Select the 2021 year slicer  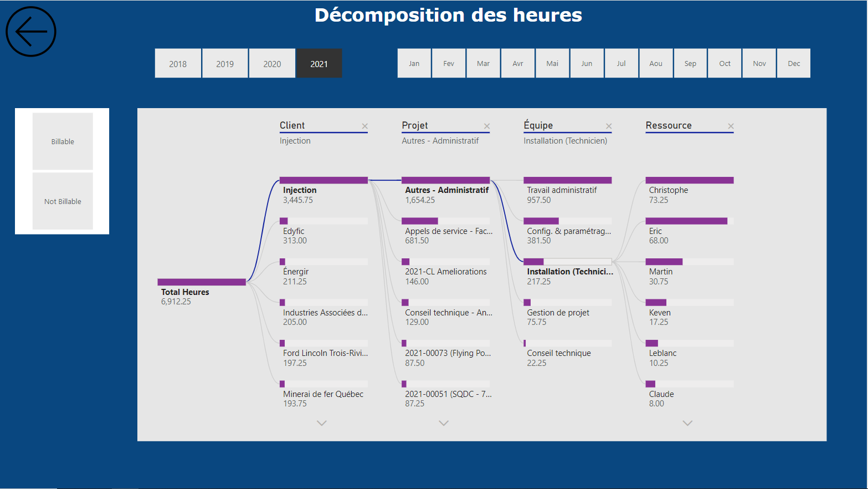pyautogui.click(x=319, y=64)
